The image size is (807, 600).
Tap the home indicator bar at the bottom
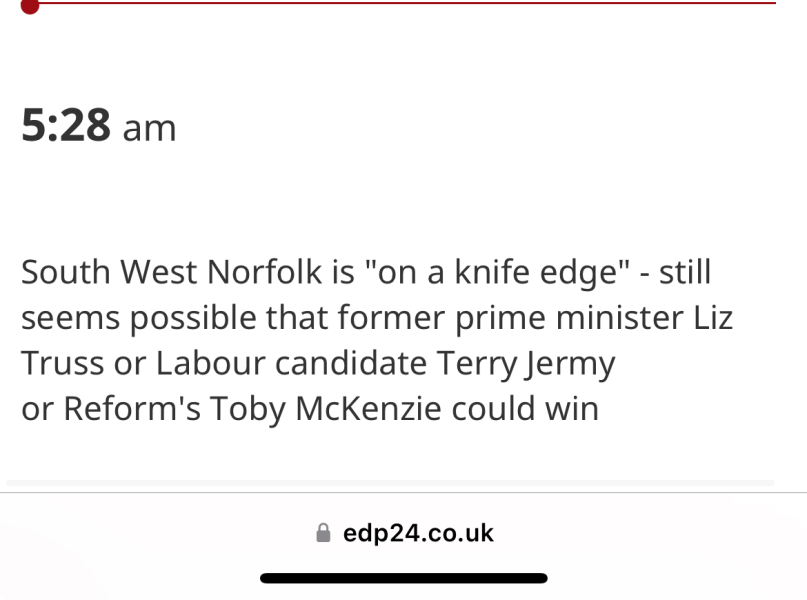click(x=403, y=578)
